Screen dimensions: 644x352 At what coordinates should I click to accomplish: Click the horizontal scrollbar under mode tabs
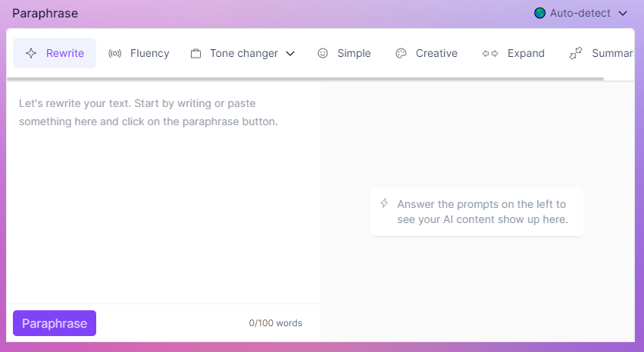pyautogui.click(x=303, y=78)
